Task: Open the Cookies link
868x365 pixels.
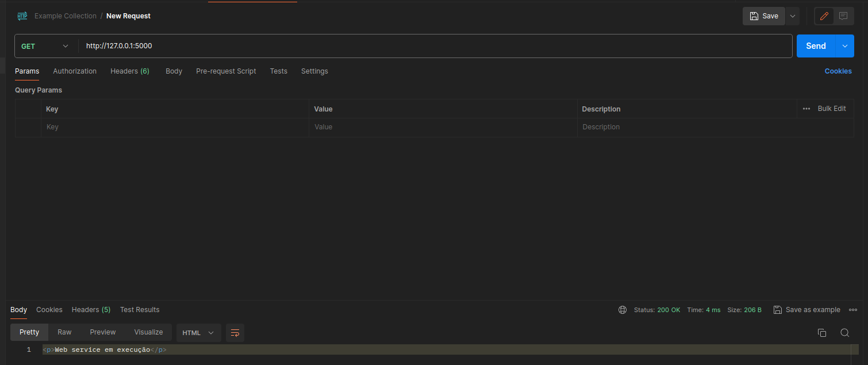Action: 838,71
